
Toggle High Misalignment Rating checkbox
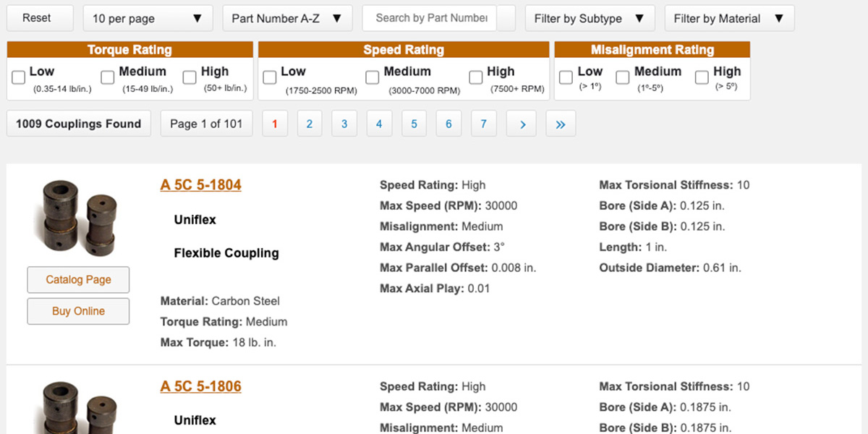[x=702, y=77]
